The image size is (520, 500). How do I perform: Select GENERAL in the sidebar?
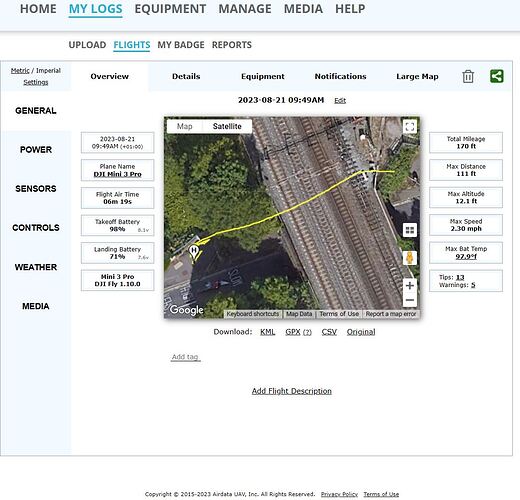(36, 111)
